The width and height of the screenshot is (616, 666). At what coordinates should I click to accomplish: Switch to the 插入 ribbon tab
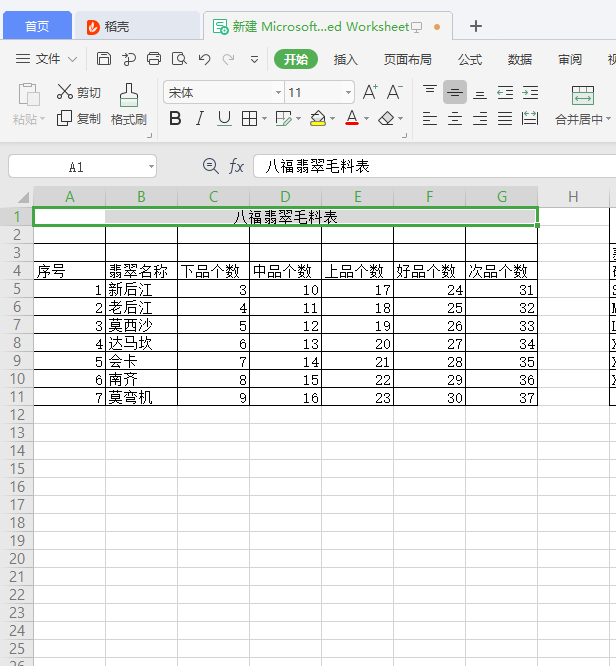pos(345,59)
